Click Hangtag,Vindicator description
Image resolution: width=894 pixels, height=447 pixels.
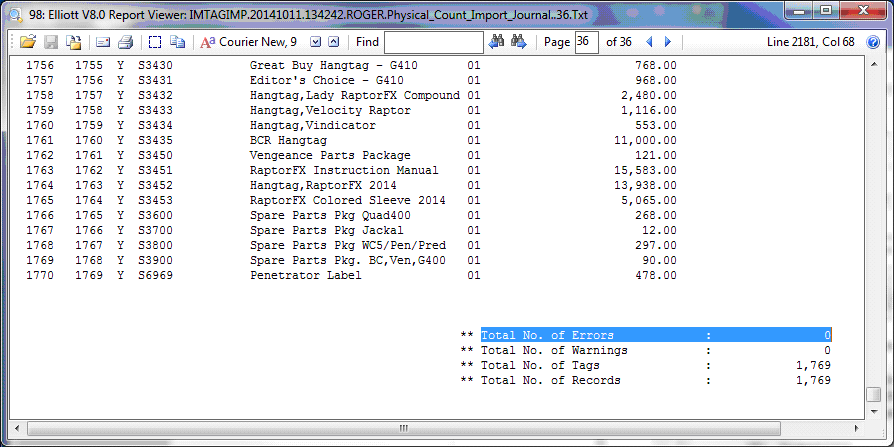[x=312, y=125]
